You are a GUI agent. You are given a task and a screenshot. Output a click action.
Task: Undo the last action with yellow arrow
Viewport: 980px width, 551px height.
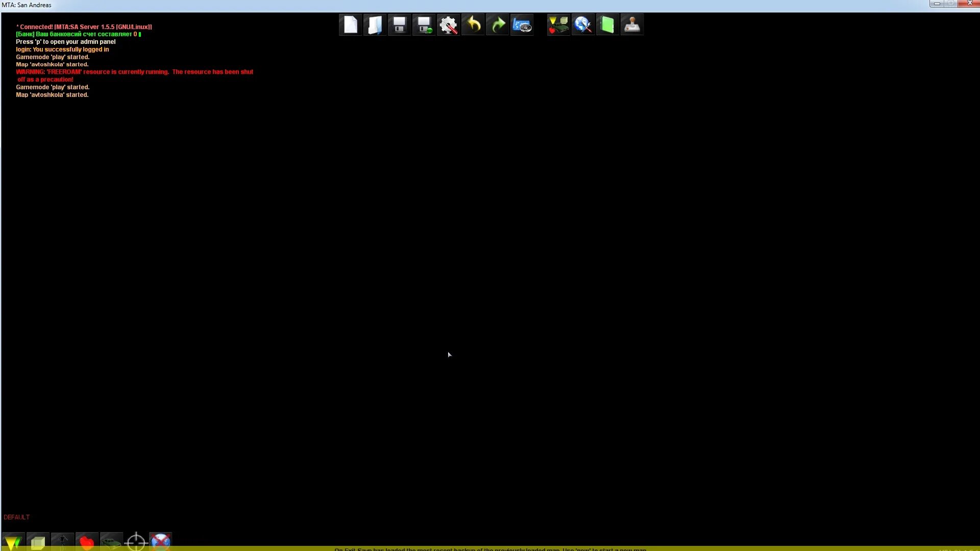click(x=473, y=24)
